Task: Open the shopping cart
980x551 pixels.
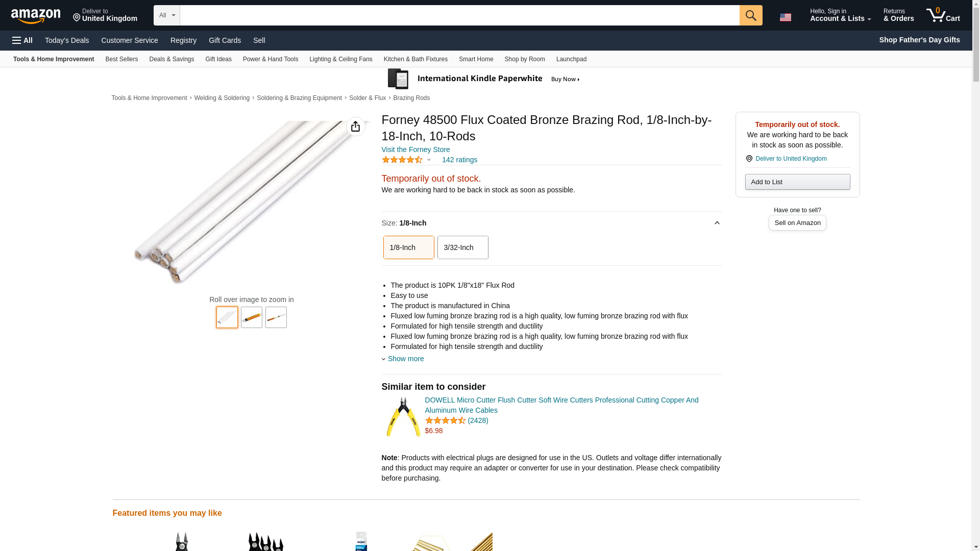Action: (943, 15)
